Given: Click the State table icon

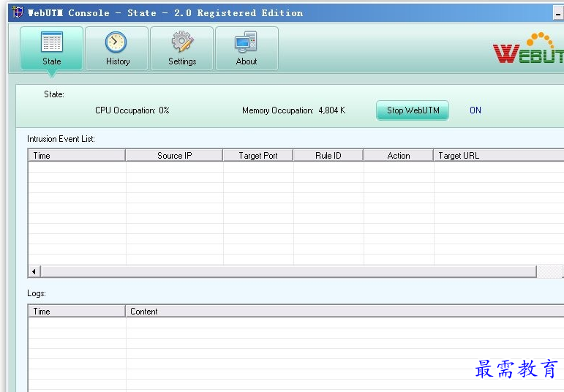Looking at the screenshot, I should point(52,42).
